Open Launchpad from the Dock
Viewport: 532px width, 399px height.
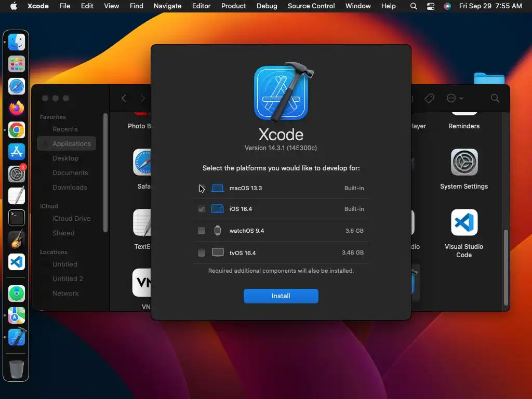pyautogui.click(x=16, y=64)
